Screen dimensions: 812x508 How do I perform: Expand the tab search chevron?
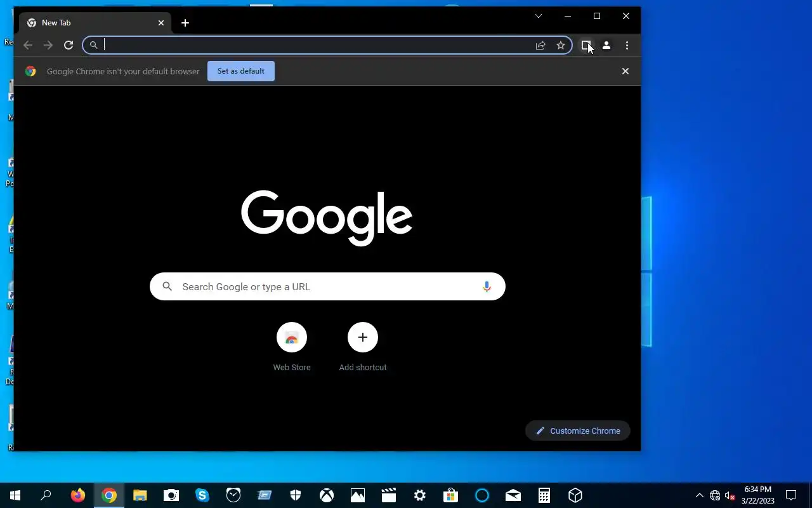coord(539,16)
